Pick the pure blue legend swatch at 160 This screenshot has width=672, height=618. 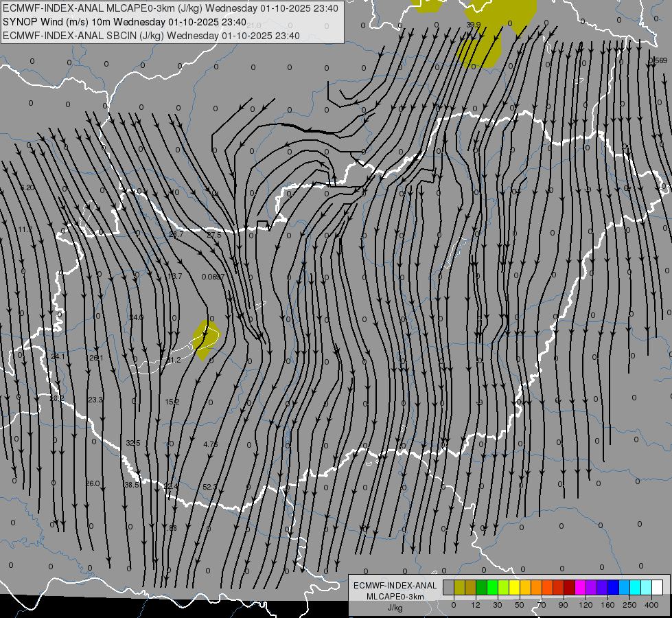tap(613, 587)
